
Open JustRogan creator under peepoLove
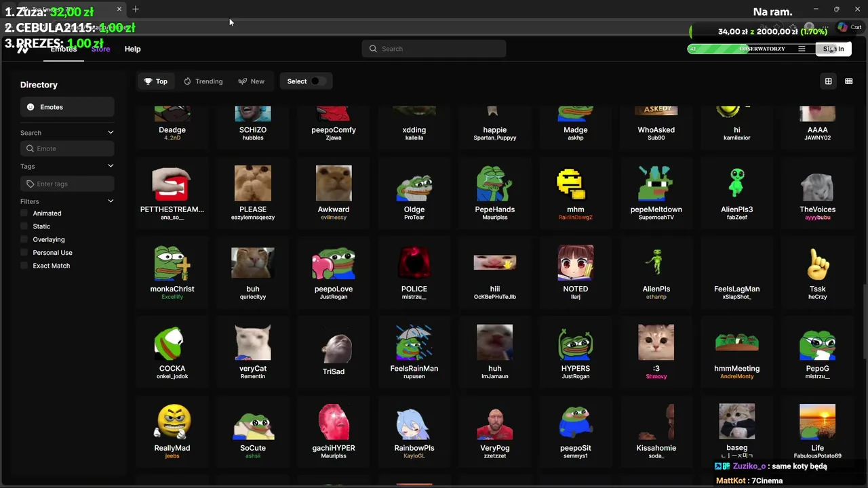pyautogui.click(x=334, y=297)
